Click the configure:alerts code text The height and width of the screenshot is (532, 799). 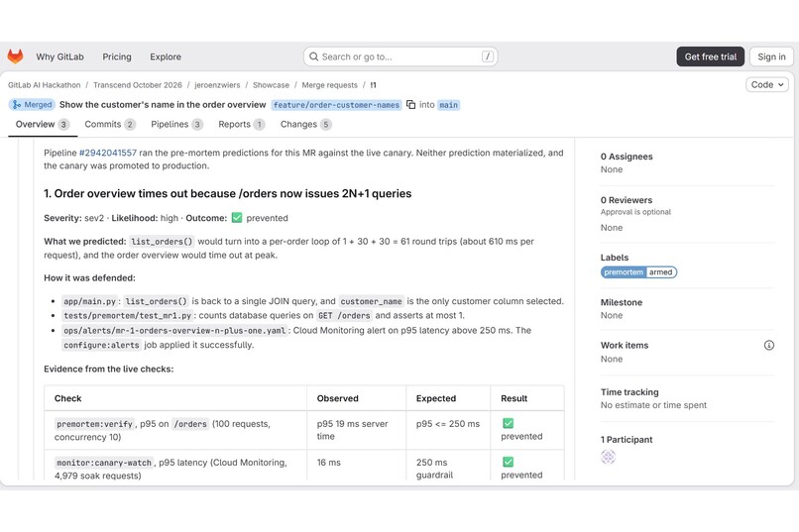pos(101,345)
